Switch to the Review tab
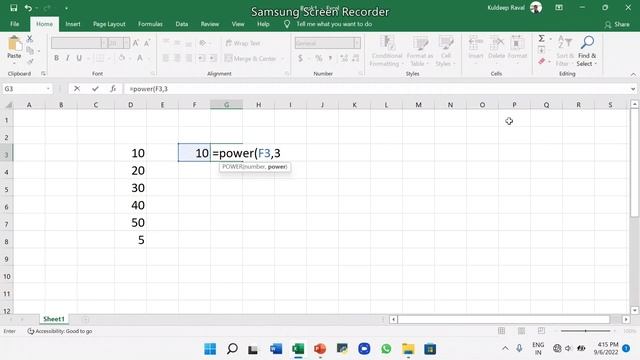Screen dimensions: 640x360 [209, 24]
